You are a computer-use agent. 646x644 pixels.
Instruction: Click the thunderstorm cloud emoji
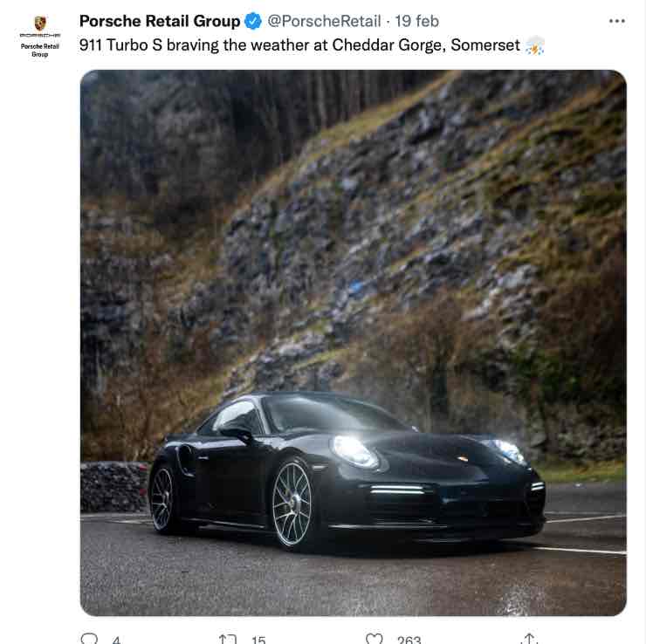535,45
